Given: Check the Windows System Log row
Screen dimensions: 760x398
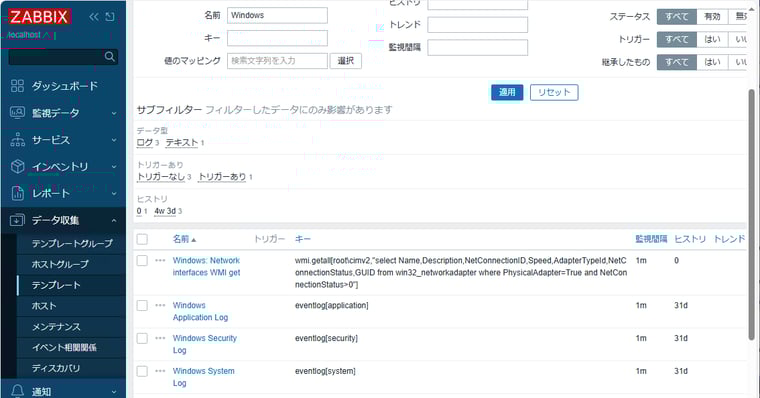Looking at the screenshot, I should point(142,371).
